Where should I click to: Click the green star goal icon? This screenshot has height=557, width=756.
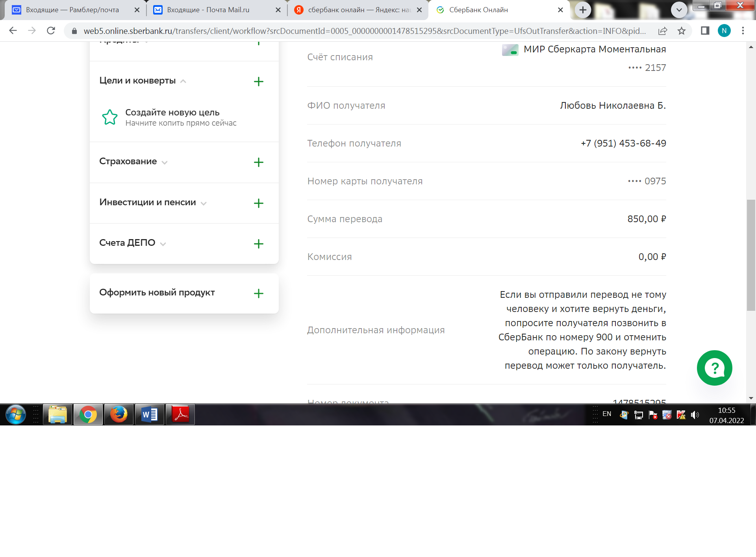(109, 117)
